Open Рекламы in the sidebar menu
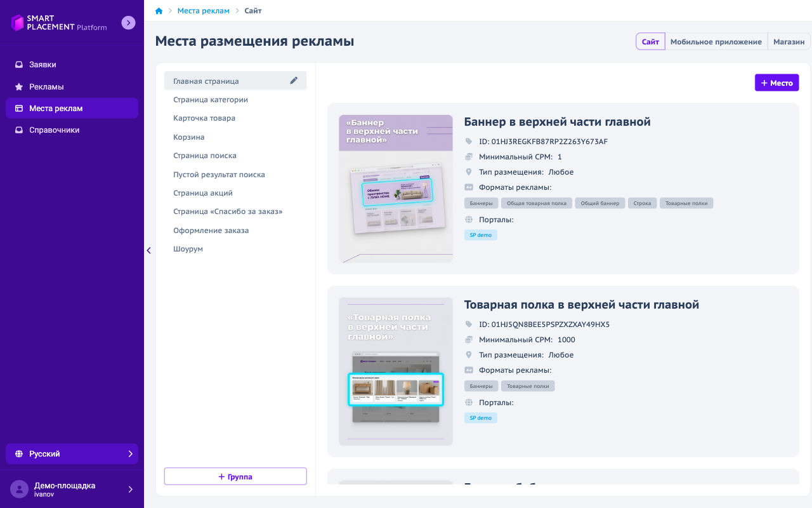 click(72, 86)
